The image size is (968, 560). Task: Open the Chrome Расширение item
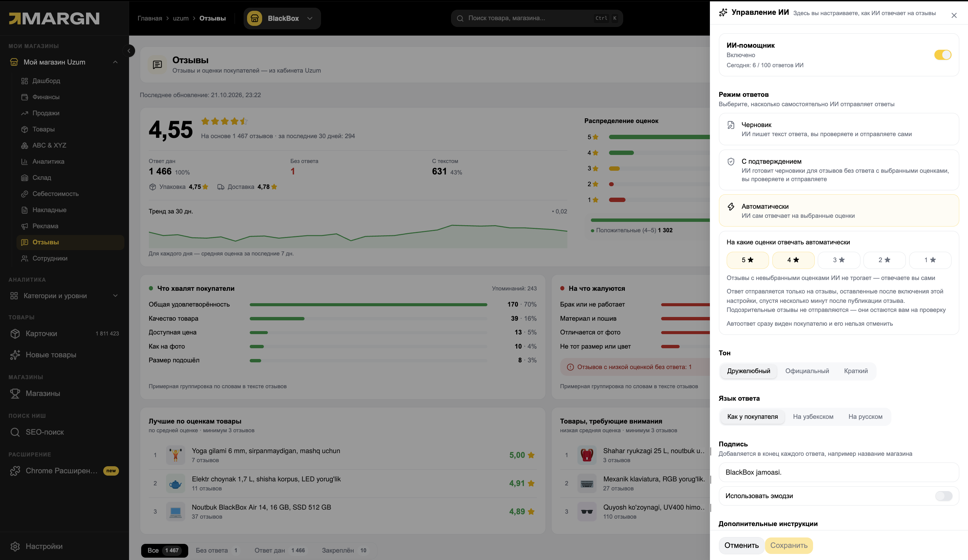pos(64,471)
